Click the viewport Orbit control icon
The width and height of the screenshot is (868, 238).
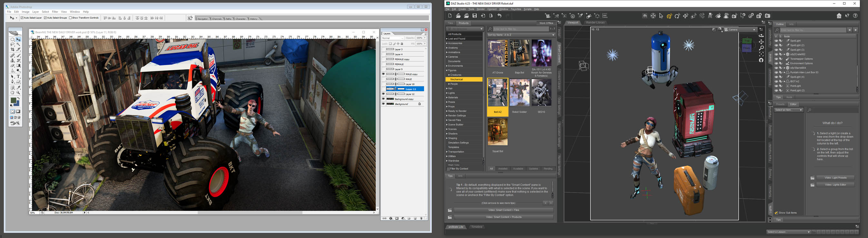click(x=761, y=36)
